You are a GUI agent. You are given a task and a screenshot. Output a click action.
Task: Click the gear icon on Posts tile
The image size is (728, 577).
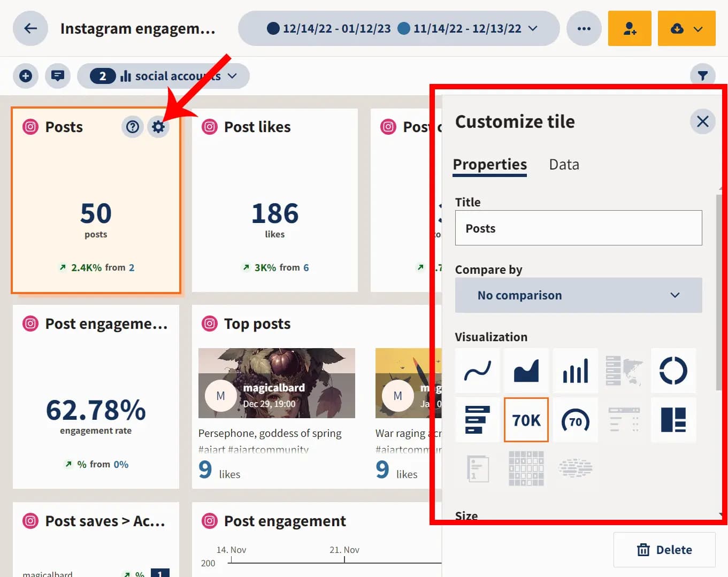click(x=158, y=127)
